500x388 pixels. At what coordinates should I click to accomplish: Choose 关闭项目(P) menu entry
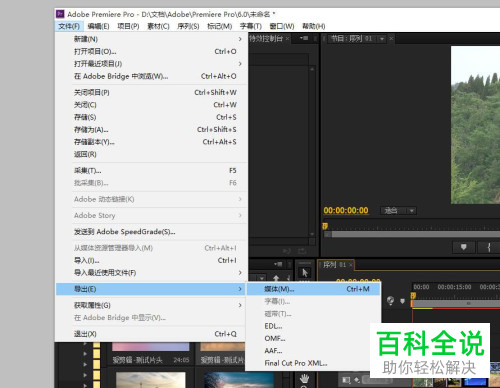coord(152,92)
